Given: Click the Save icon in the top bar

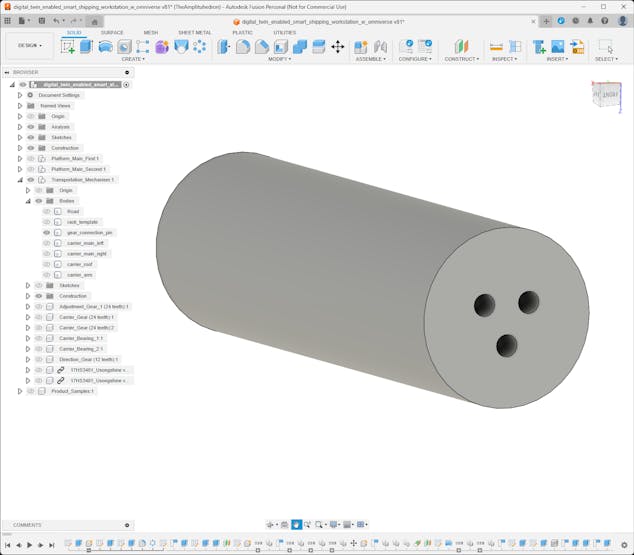Looking at the screenshot, I should click(42, 20).
